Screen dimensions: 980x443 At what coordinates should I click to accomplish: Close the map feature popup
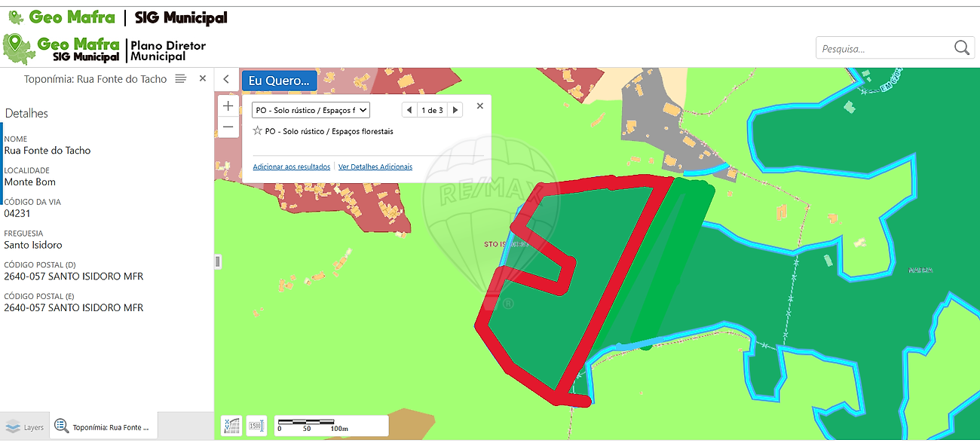[480, 106]
